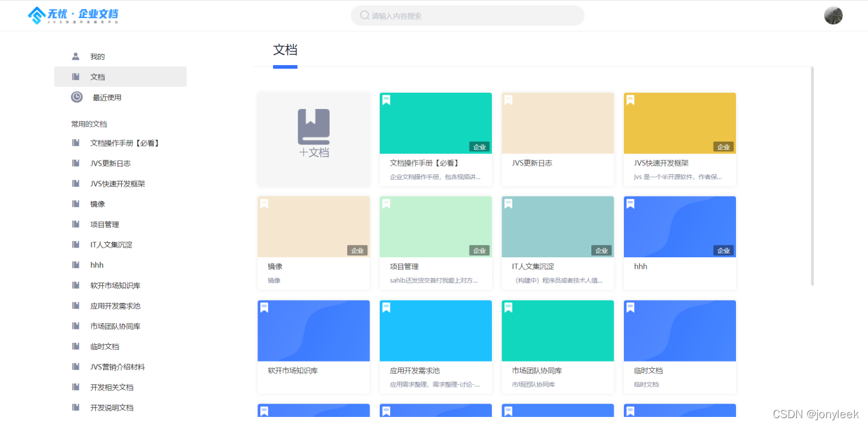Click the vertical scrollbar of the document grid
The image size is (868, 426).
point(813,176)
